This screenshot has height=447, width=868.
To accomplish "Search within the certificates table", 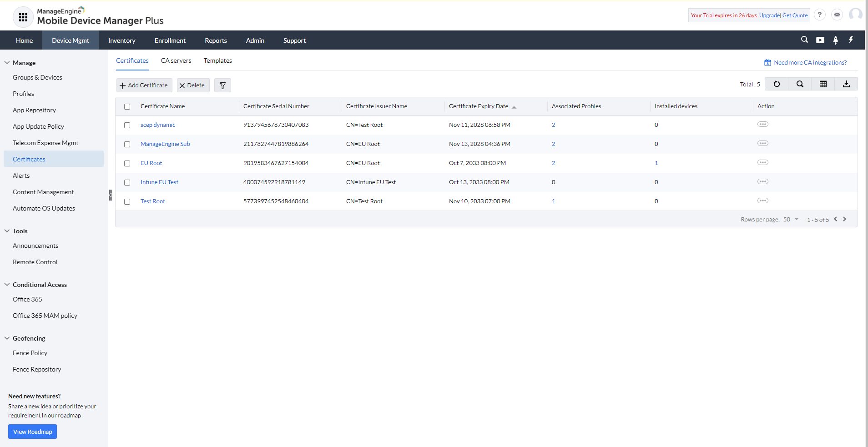I will [800, 84].
